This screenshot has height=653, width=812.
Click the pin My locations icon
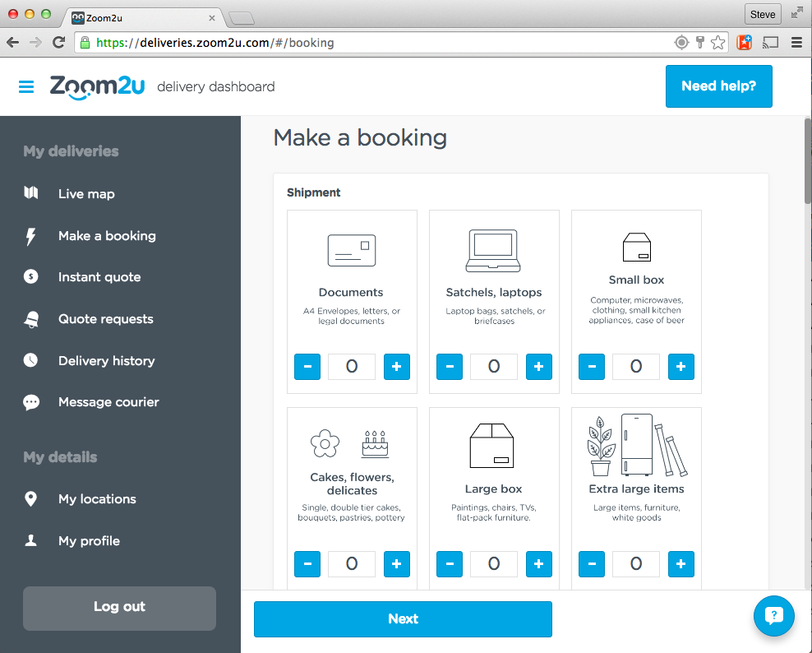click(31, 498)
